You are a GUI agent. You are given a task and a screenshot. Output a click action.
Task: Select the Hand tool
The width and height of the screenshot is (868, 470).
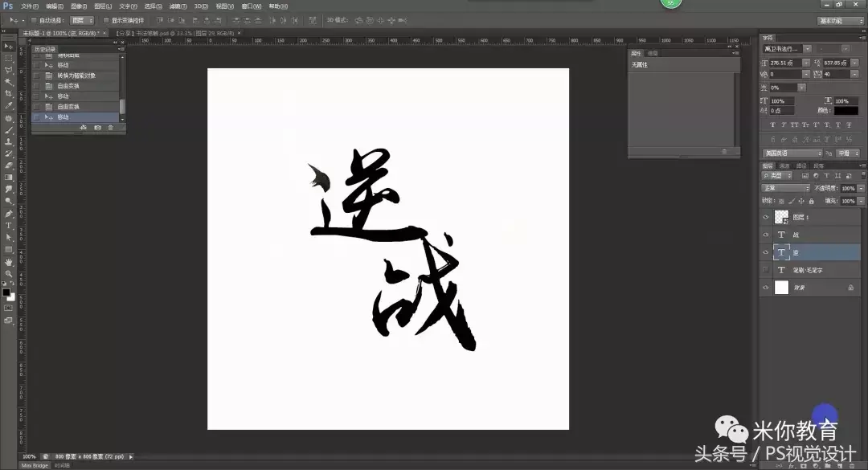point(8,262)
